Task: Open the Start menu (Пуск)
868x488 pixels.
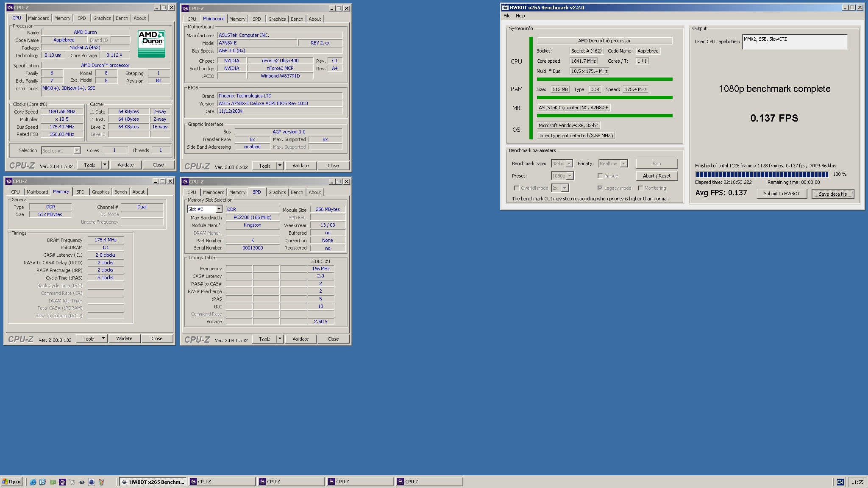Action: (x=11, y=482)
